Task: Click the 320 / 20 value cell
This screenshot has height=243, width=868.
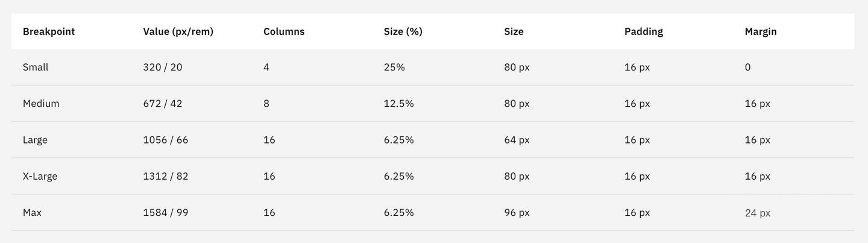Action: pos(162,68)
